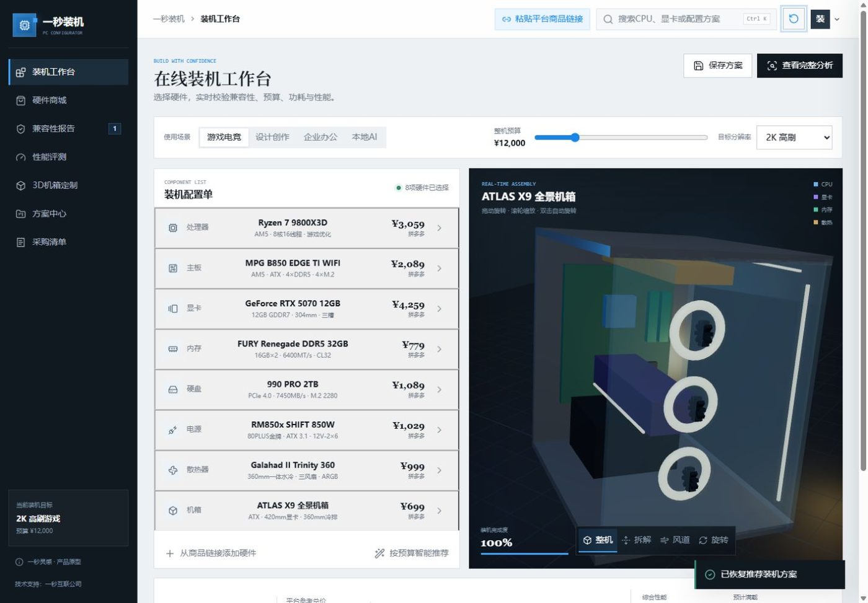Expand the RM850x SHIFT 850W row chevron
Screen dimensions: 868x603
pyautogui.click(x=439, y=429)
